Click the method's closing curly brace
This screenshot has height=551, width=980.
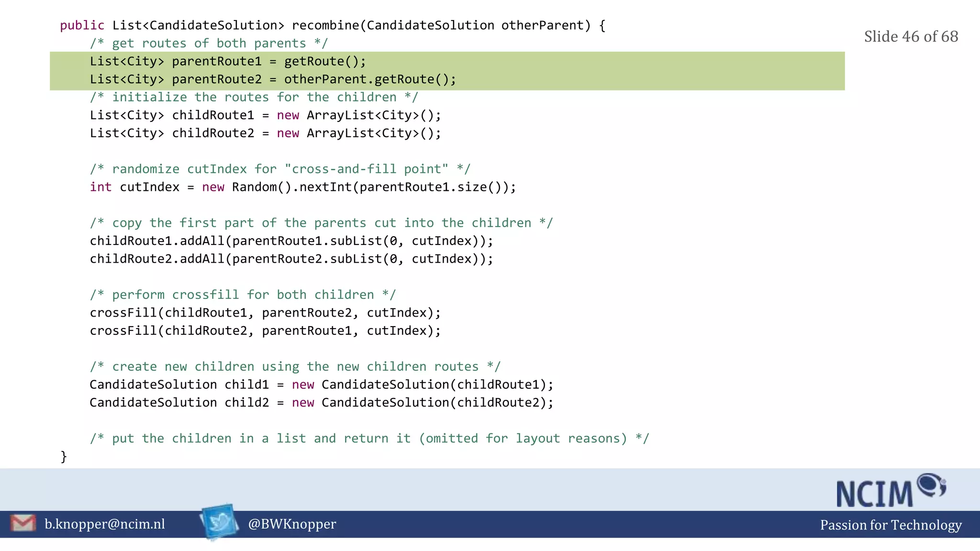64,456
